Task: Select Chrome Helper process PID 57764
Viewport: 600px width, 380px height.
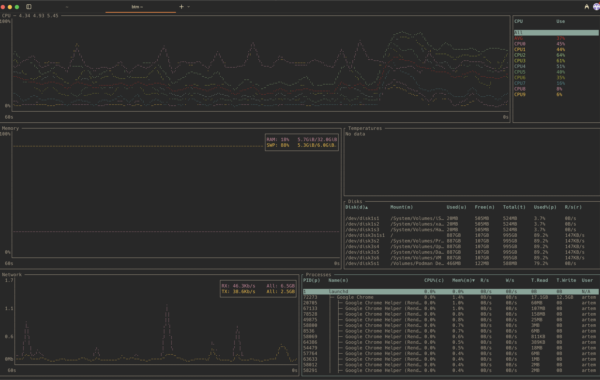Action: (451, 354)
